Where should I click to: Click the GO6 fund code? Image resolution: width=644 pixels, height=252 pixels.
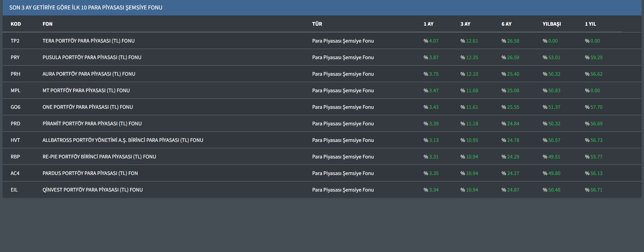pyautogui.click(x=15, y=107)
